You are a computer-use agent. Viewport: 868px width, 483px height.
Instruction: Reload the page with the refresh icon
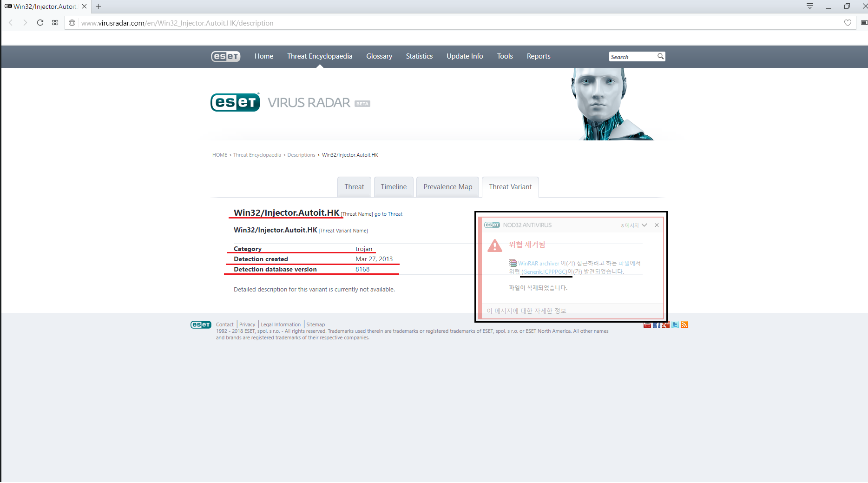[x=40, y=23]
